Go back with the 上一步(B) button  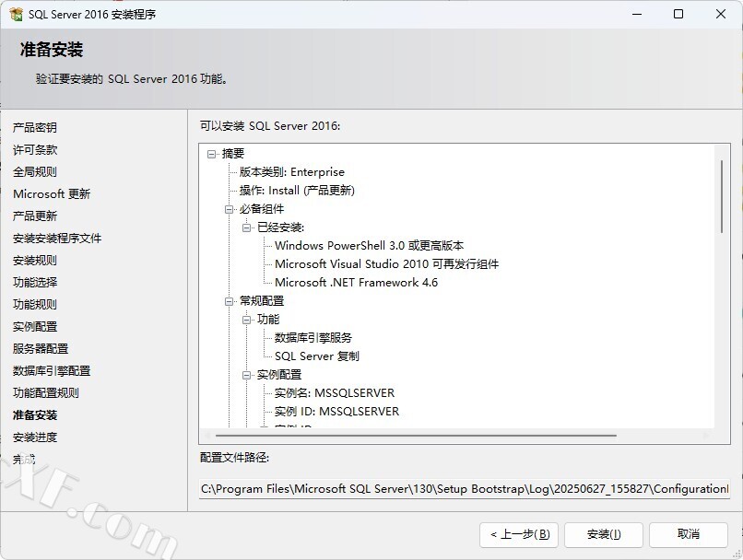519,534
